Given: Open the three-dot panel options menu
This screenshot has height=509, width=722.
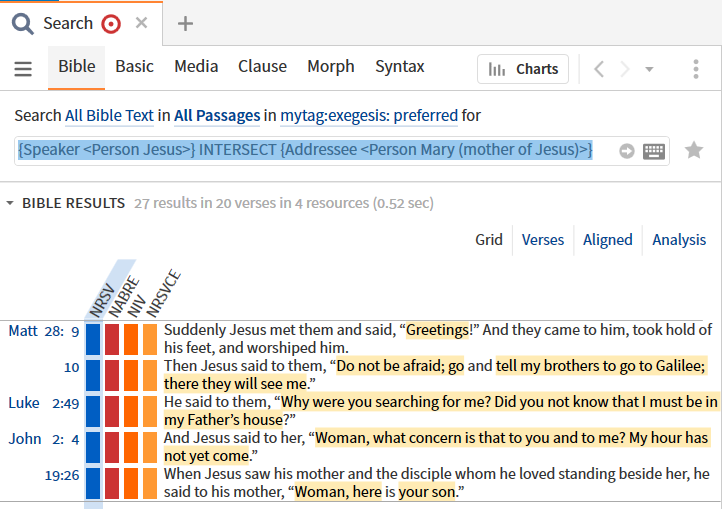Looking at the screenshot, I should tap(696, 69).
